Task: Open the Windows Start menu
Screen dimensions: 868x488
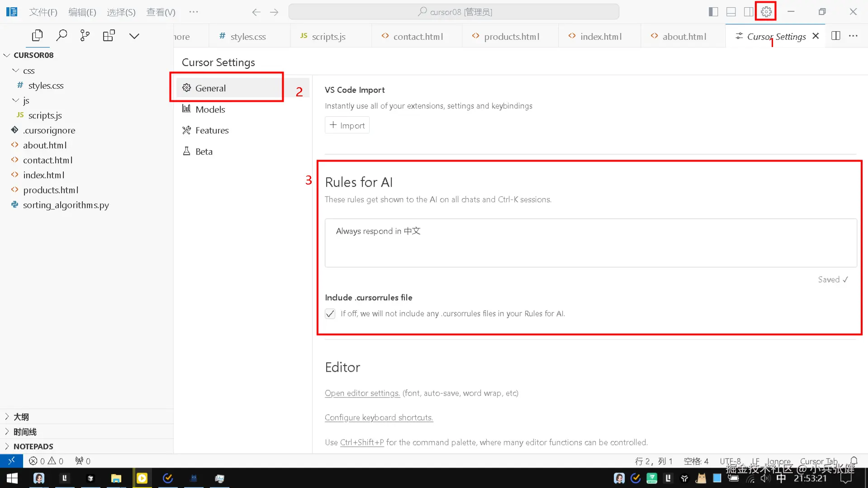Action: 12,478
